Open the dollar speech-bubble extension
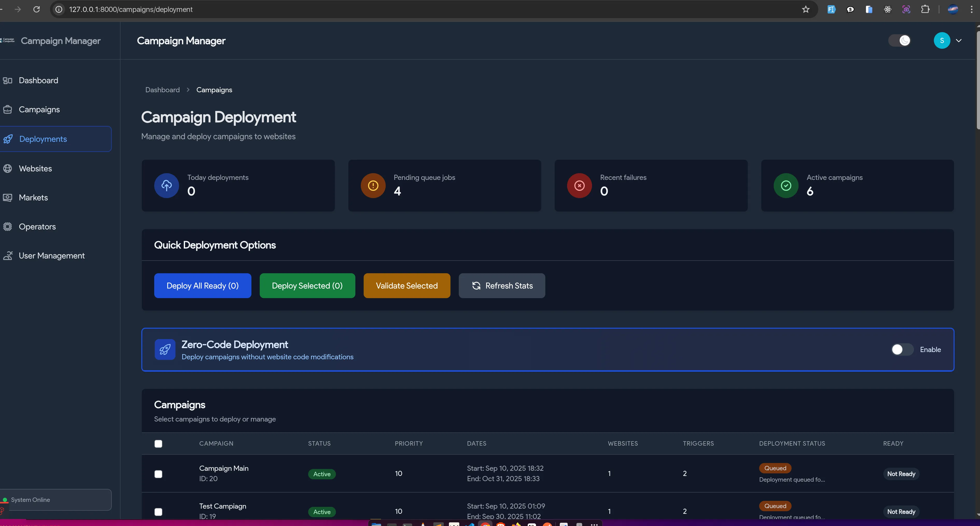This screenshot has width=980, height=526. [x=850, y=9]
